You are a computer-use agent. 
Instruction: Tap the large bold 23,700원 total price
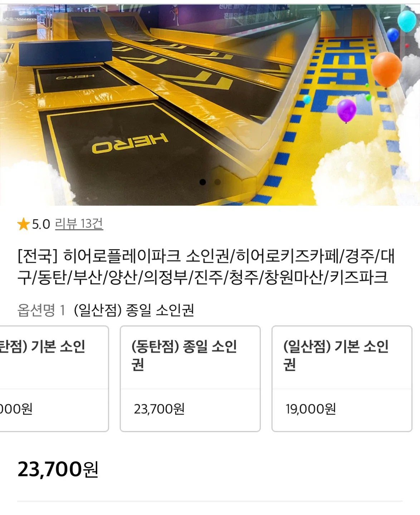click(58, 469)
